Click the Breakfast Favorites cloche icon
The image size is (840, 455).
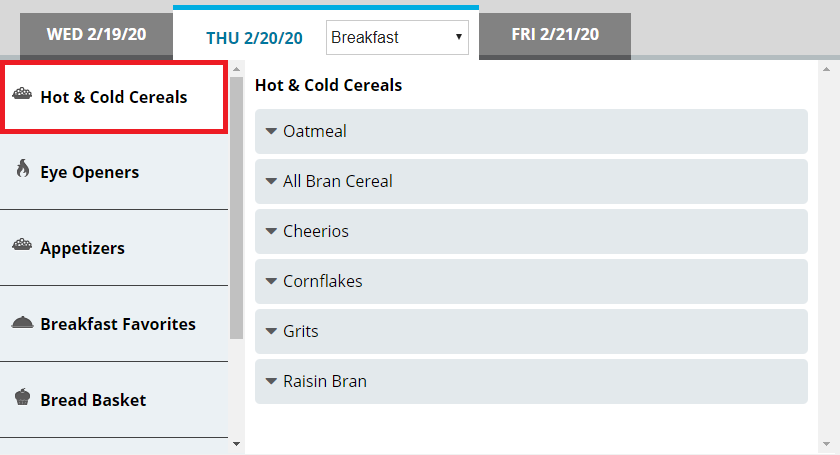point(22,322)
